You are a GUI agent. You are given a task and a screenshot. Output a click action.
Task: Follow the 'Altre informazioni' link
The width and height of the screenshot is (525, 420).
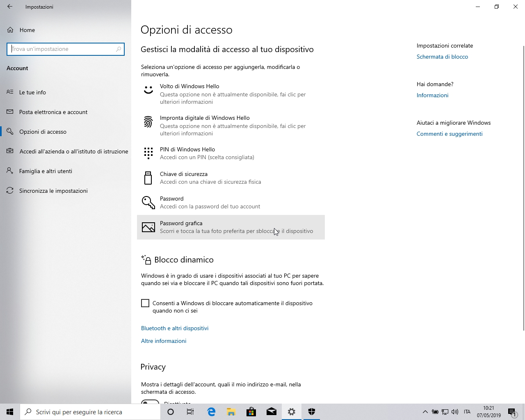[x=164, y=341]
